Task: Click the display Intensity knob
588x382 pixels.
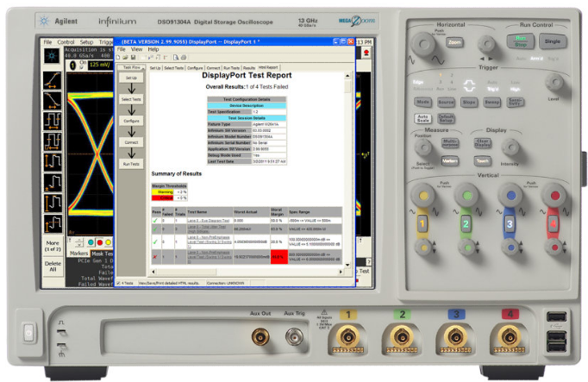Action: 510,147
